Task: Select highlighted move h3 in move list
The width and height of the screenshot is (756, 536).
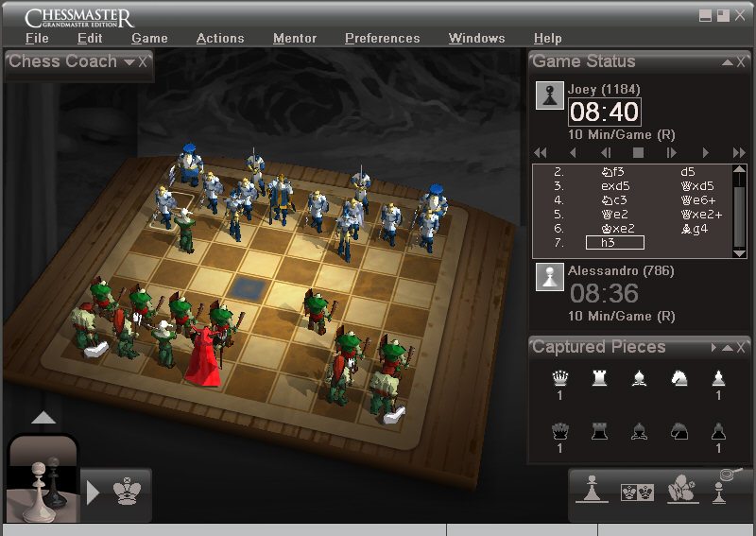Action: [615, 243]
